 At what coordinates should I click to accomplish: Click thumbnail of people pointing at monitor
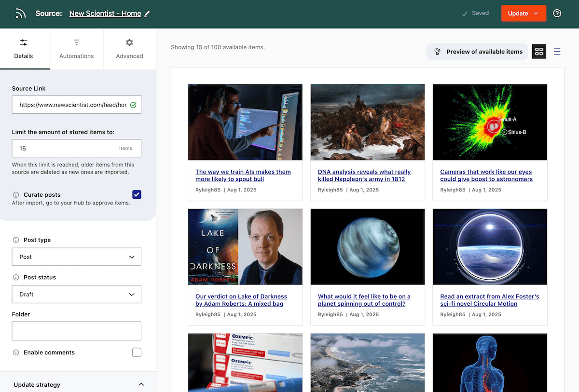(245, 122)
